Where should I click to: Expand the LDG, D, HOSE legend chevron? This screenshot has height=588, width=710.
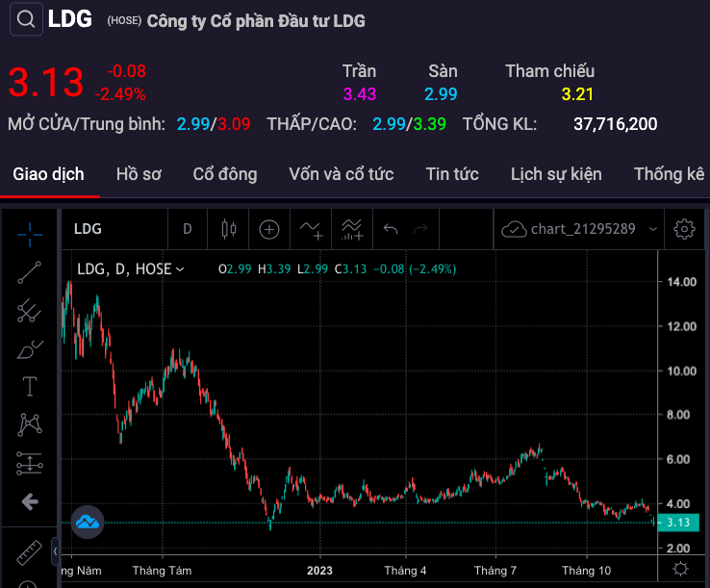pos(180,269)
